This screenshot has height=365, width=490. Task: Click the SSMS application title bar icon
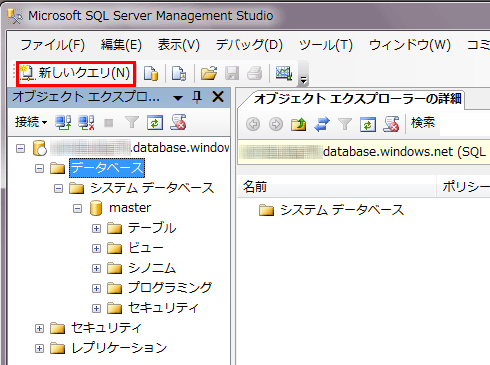[x=15, y=16]
